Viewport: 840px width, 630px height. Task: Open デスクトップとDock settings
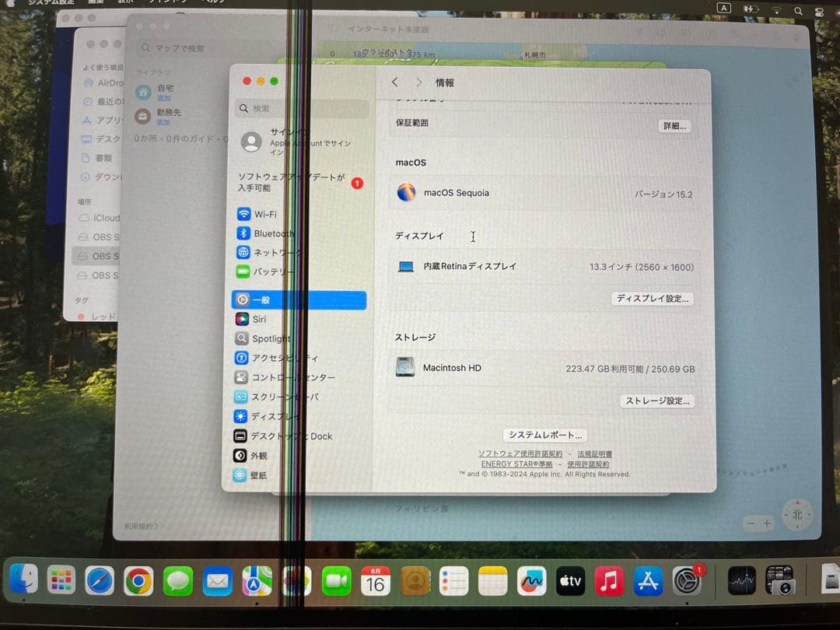[x=290, y=436]
